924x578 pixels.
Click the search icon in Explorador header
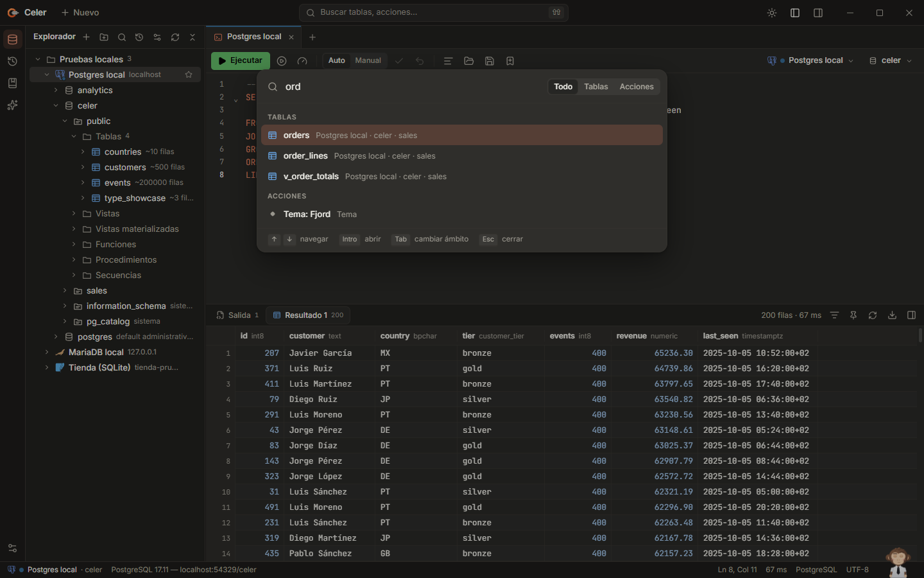point(122,37)
